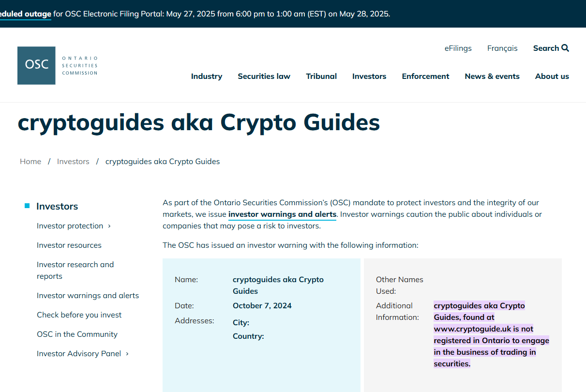Click the Name value cryptoguides aka Crypto Guides
This screenshot has width=586, height=392.
[278, 285]
